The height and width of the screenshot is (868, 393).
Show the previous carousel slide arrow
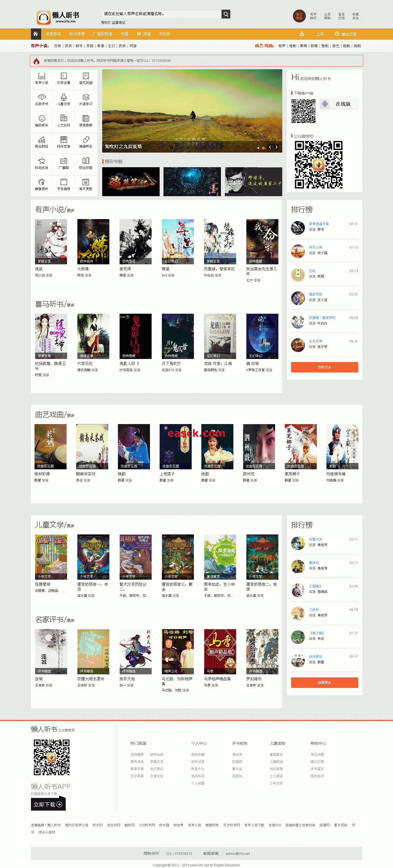click(x=270, y=147)
